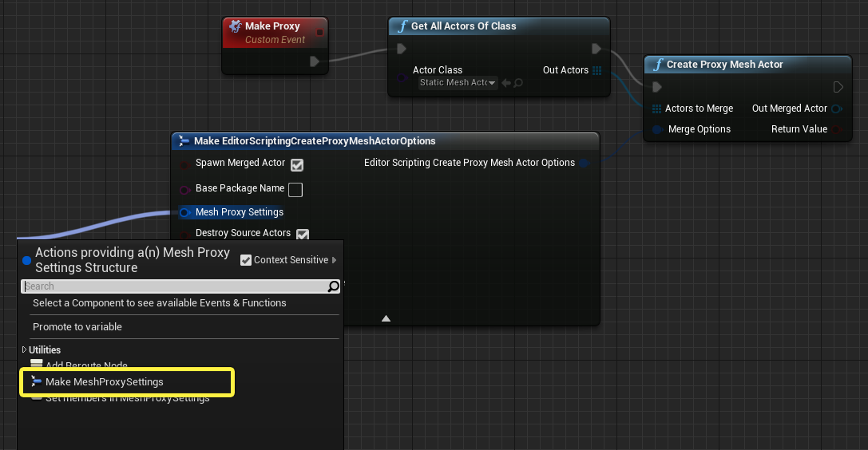The height and width of the screenshot is (450, 868).
Task: Click the browse-to-asset magnifier next to Actor Class
Action: point(518,83)
